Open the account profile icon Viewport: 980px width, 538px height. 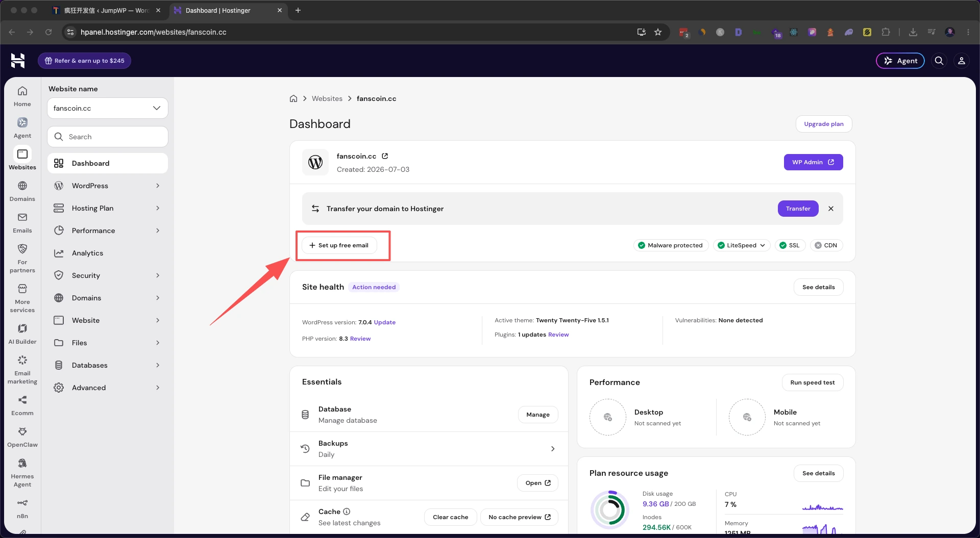(962, 61)
